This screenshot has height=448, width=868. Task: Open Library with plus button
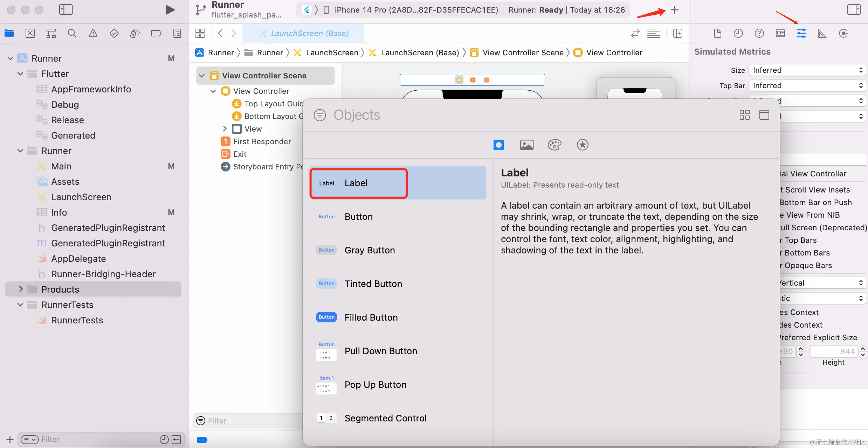[x=674, y=10]
